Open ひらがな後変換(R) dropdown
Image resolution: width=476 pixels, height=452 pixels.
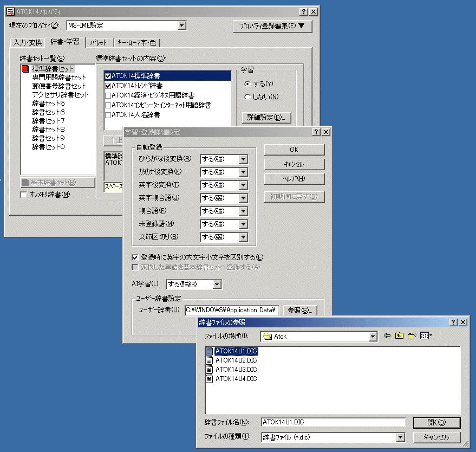pos(243,159)
